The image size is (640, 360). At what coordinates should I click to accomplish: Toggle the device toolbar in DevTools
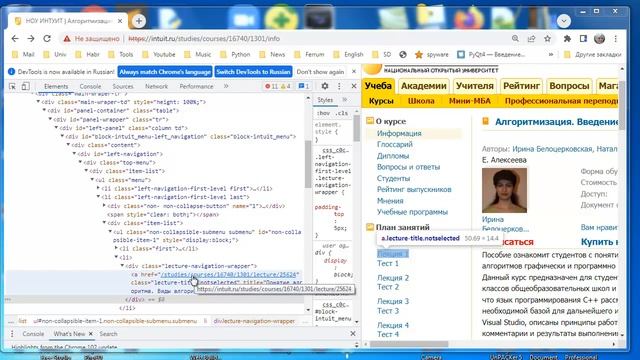tap(25, 86)
